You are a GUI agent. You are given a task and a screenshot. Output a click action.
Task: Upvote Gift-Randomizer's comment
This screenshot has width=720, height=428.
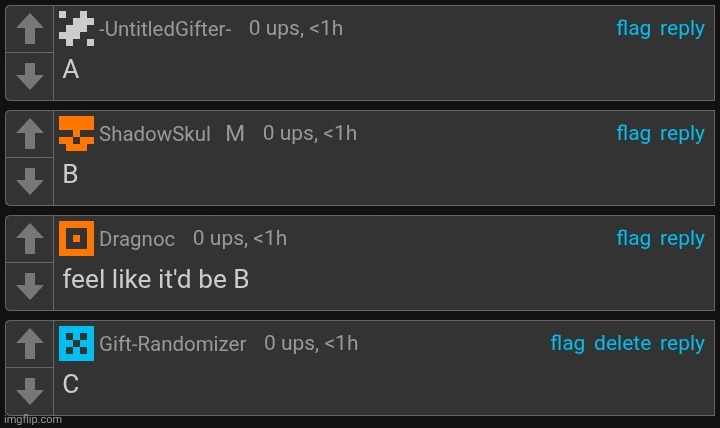30,345
